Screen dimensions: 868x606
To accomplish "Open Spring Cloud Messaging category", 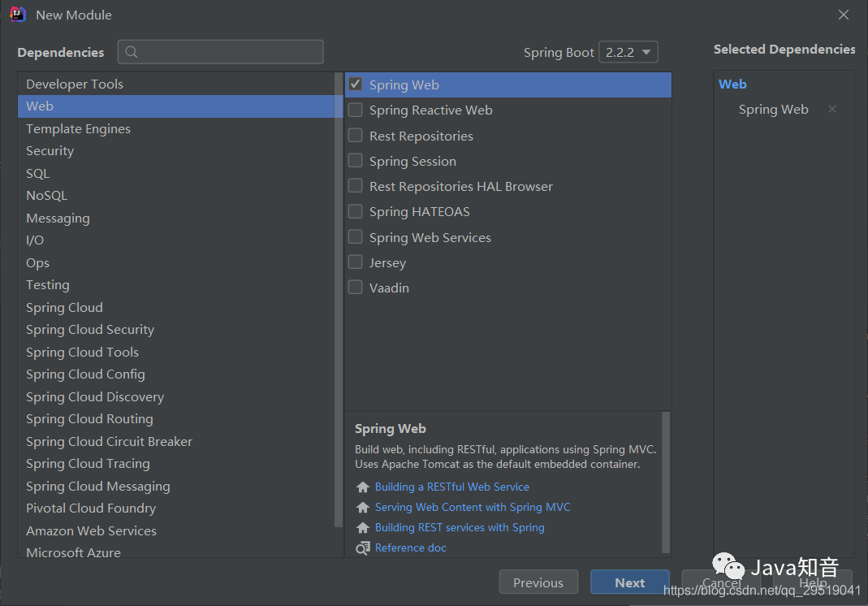I will [x=176, y=487].
